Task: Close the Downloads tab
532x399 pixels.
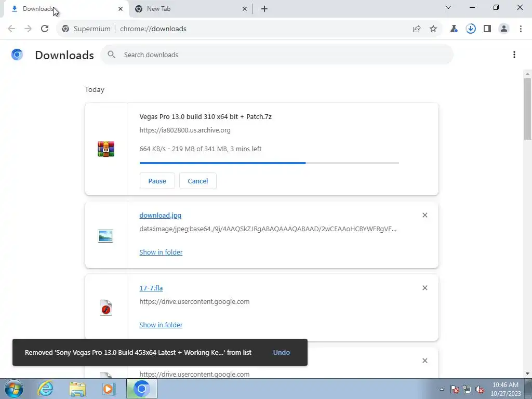Action: pyautogui.click(x=121, y=9)
